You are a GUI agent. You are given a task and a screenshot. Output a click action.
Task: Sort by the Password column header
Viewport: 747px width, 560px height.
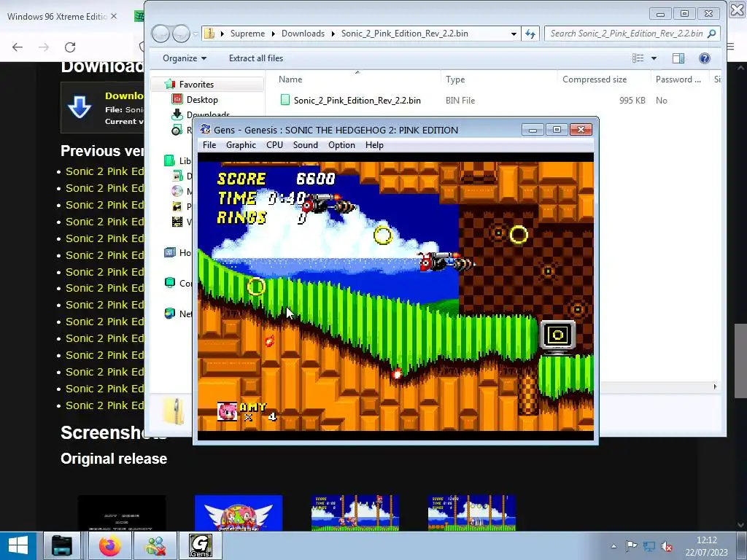678,79
